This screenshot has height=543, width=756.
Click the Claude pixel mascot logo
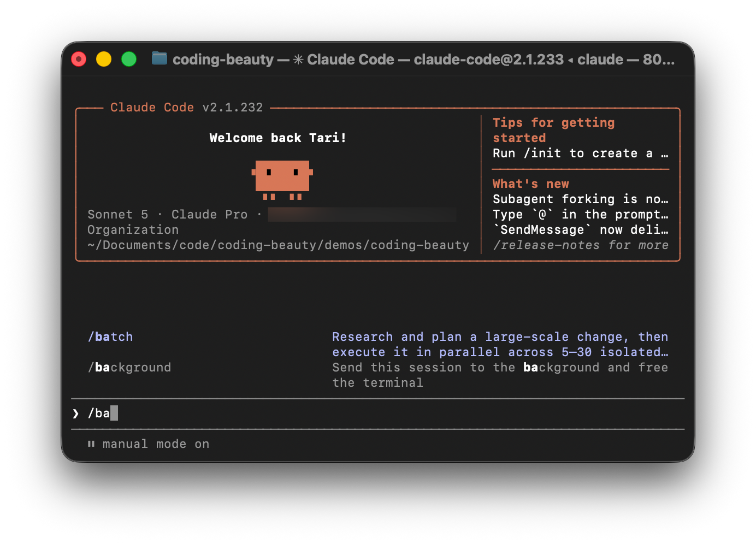click(282, 180)
